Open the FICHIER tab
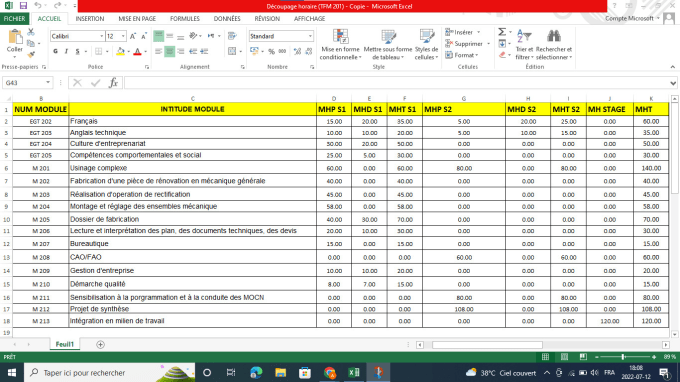Screen dimensions: 680x382 14,19
